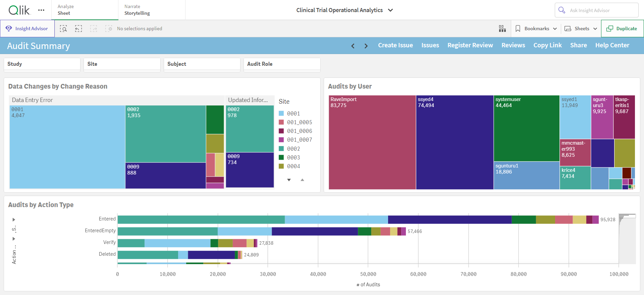This screenshot has width=644, height=295.
Task: Go to the next sheet arrow
Action: click(x=366, y=46)
